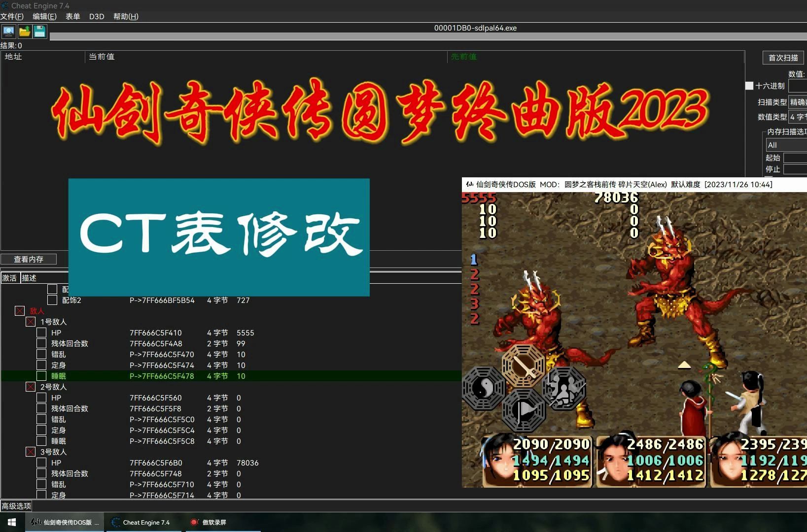Click the save floppy disk icon
Image resolution: width=807 pixels, height=532 pixels.
pyautogui.click(x=39, y=32)
